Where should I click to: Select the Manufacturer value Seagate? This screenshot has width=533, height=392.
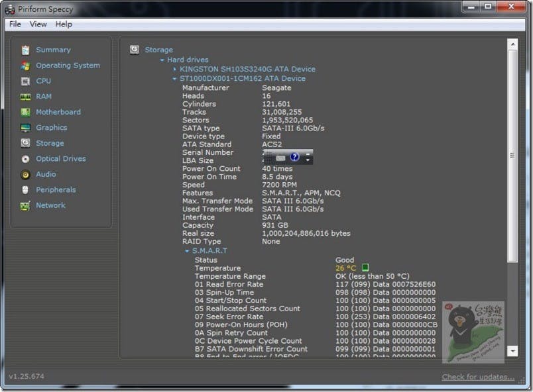pyautogui.click(x=276, y=88)
